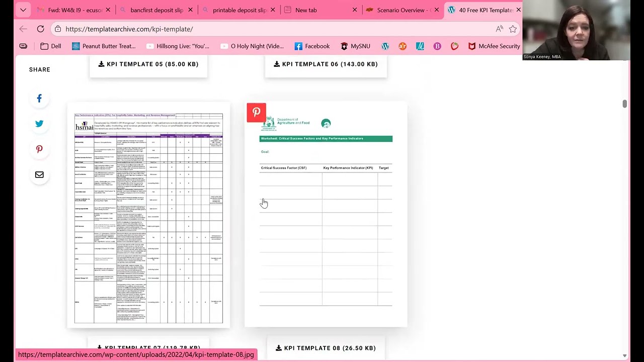Share via the Pinterest icon in the sidebar

coord(39,149)
